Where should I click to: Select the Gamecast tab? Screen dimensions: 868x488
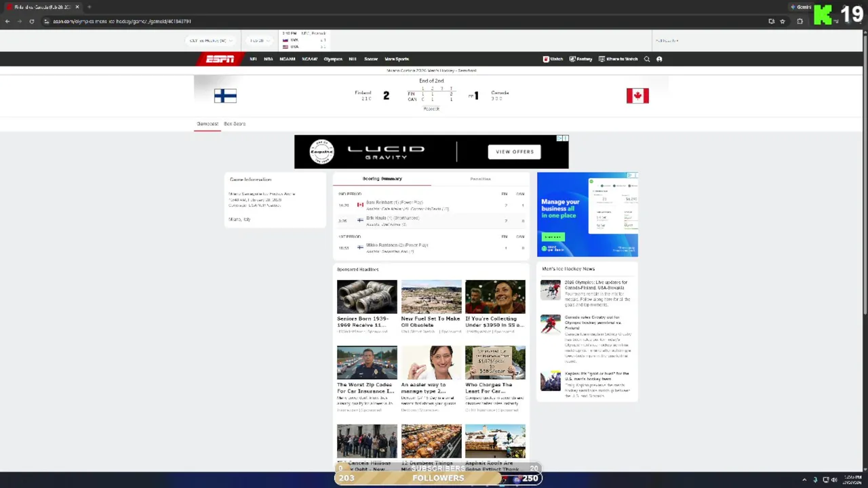coord(208,124)
